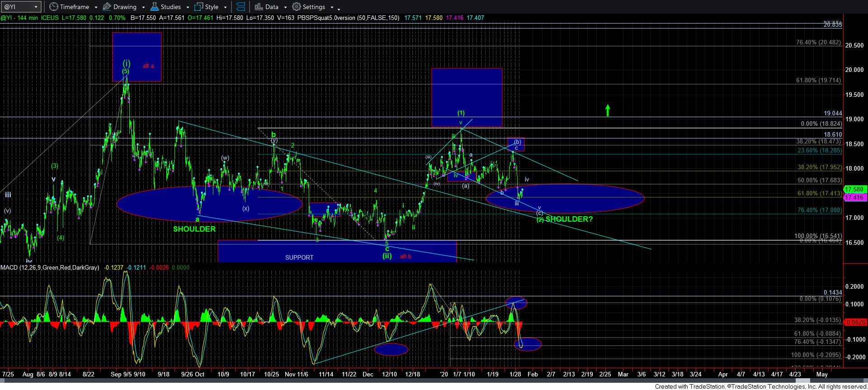Screen dimensions: 868x390
Task: Select the '@YI - 144 min' chart status text
Action: [19, 18]
